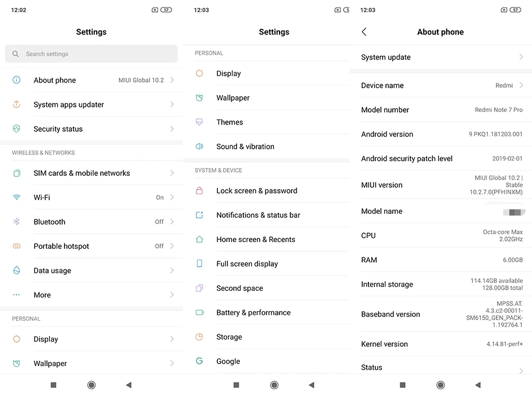The image size is (532, 396).
Task: Tap the Home screen house icon
Action: tap(199, 239)
